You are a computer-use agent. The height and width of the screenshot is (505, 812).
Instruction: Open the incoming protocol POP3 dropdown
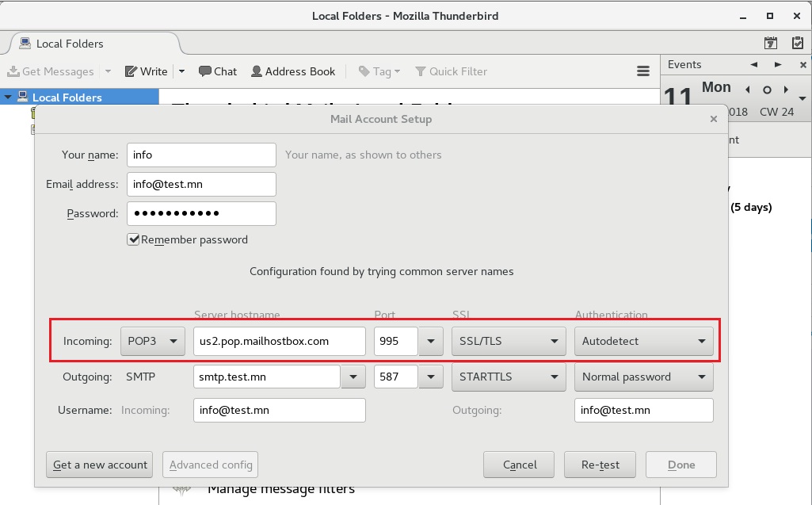click(153, 341)
